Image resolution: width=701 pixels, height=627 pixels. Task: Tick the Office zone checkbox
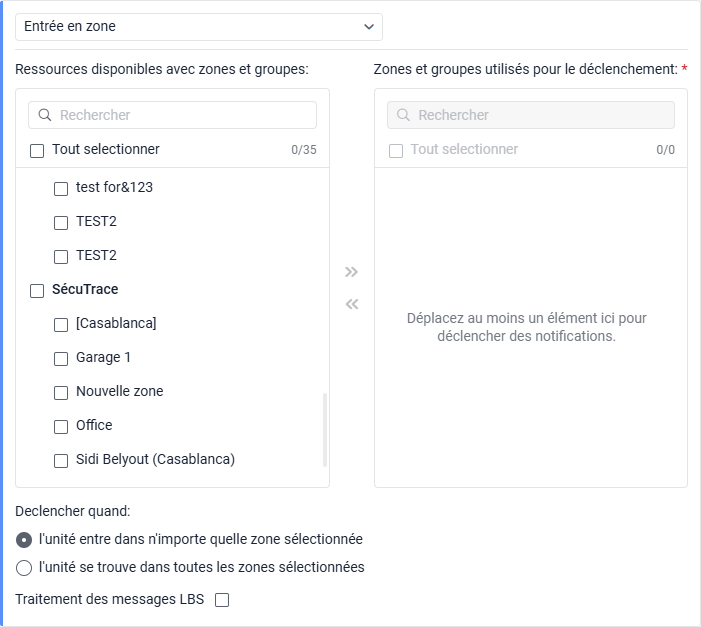(61, 426)
